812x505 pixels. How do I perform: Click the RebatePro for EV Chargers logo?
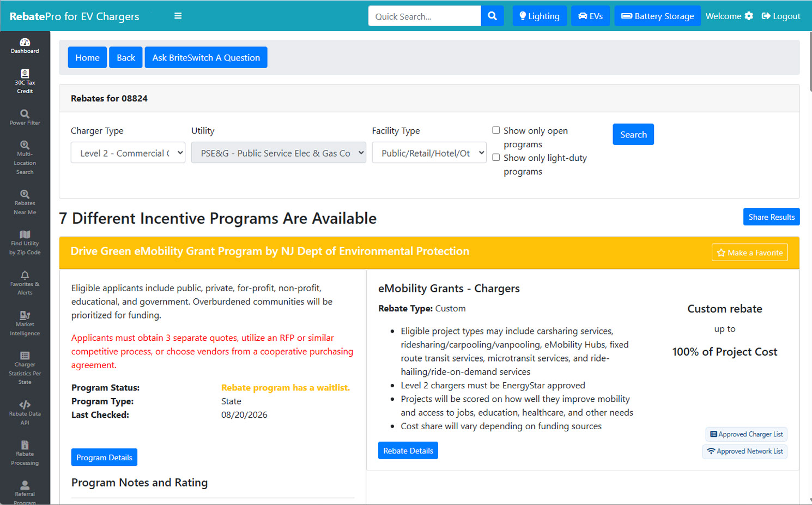(74, 16)
